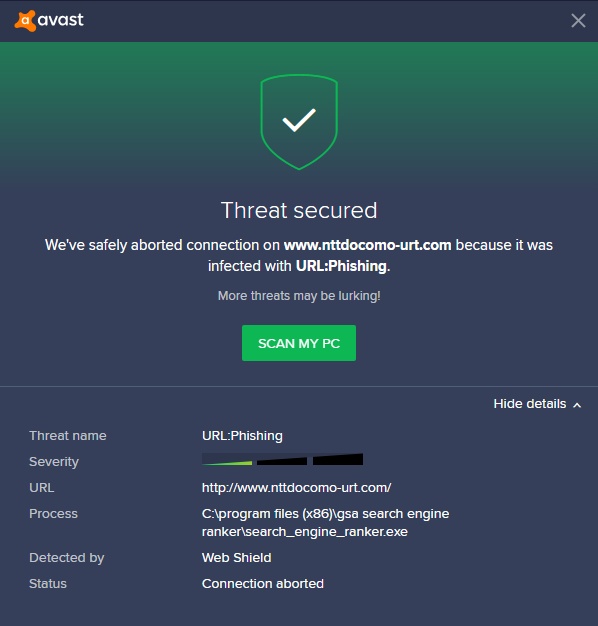Click the Severity label
The width and height of the screenshot is (598, 626).
[54, 462]
